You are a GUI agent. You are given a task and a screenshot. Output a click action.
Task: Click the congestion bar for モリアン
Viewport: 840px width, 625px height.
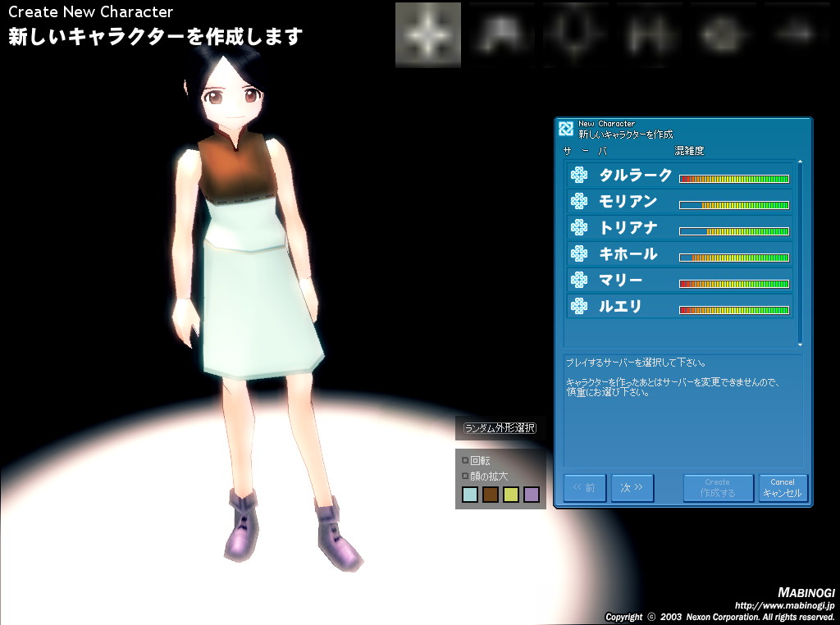click(734, 205)
